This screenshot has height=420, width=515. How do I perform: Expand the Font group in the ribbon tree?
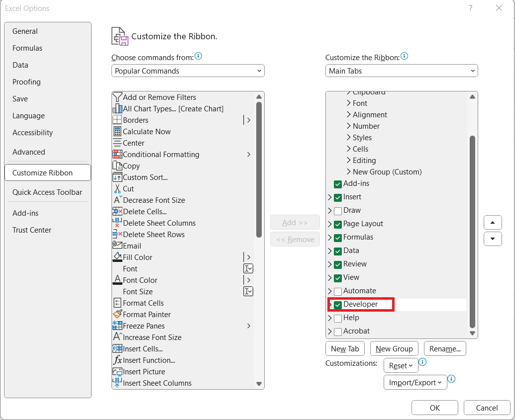(x=348, y=103)
